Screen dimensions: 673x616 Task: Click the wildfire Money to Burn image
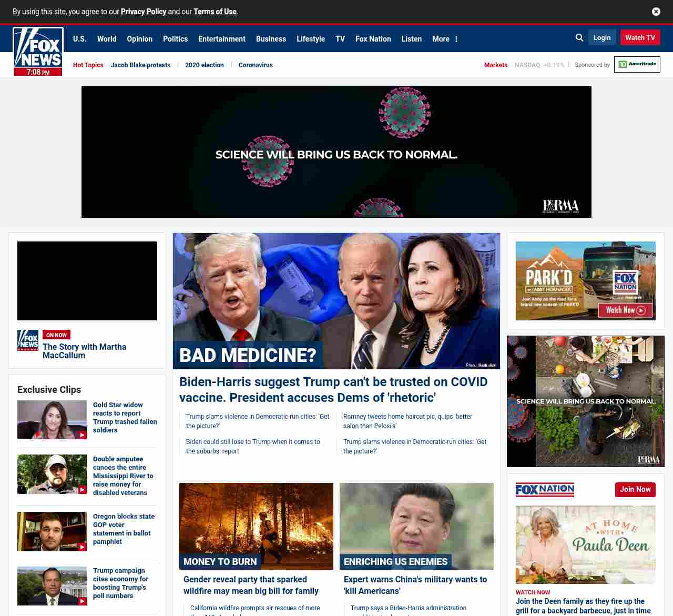(256, 526)
